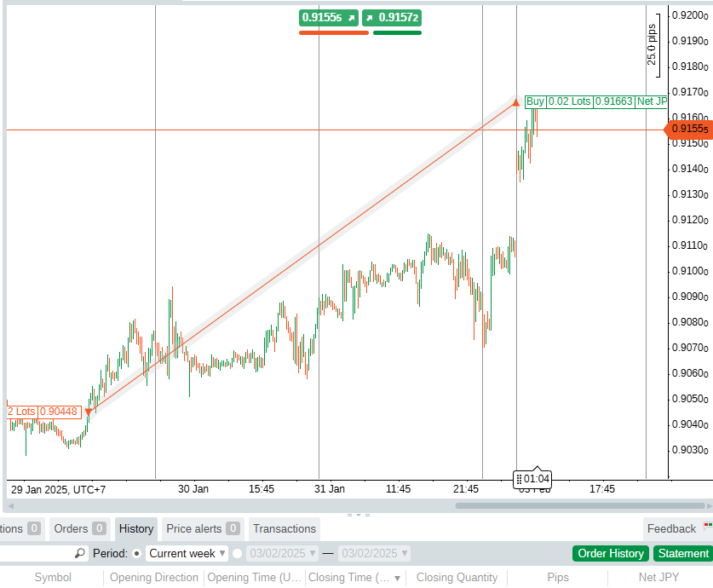Click the 01:04 time marker grip handle

519,479
